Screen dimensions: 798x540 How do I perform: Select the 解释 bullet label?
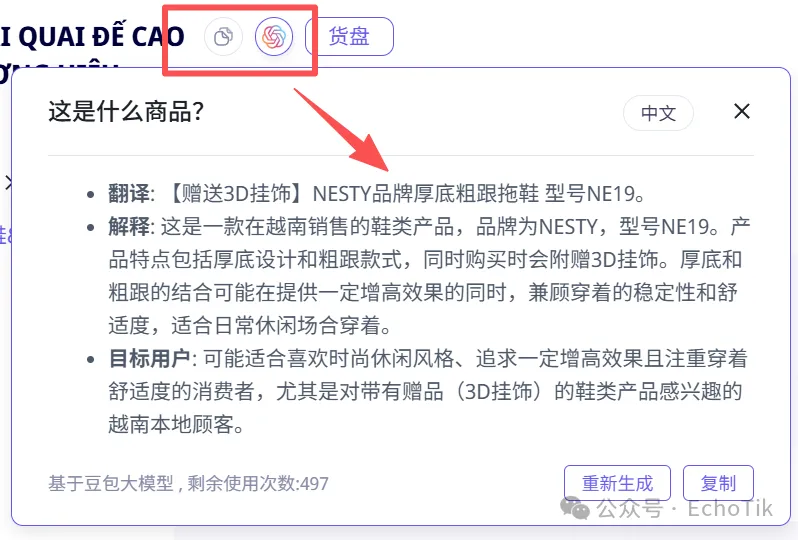pyautogui.click(x=129, y=226)
